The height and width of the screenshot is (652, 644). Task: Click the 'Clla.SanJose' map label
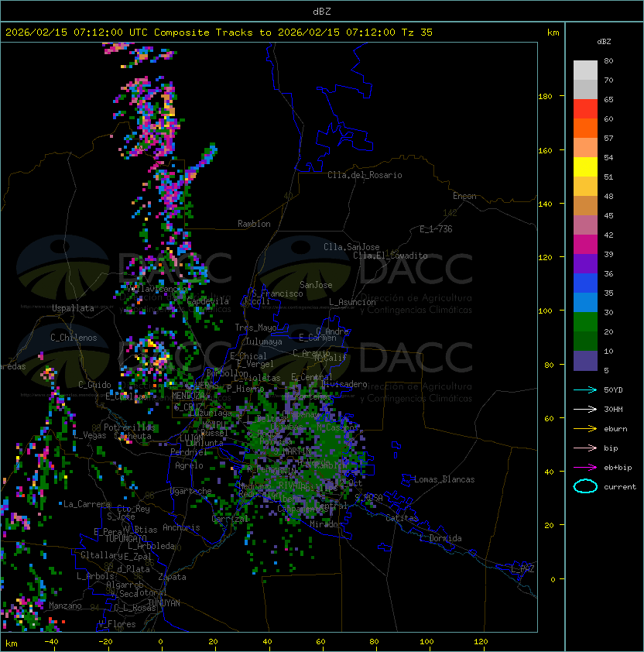click(351, 247)
